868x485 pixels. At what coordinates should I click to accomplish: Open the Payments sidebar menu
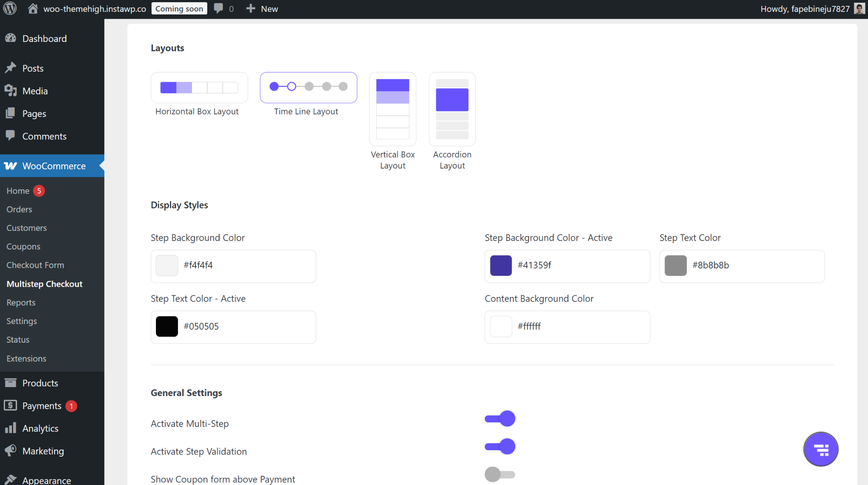[x=42, y=406]
